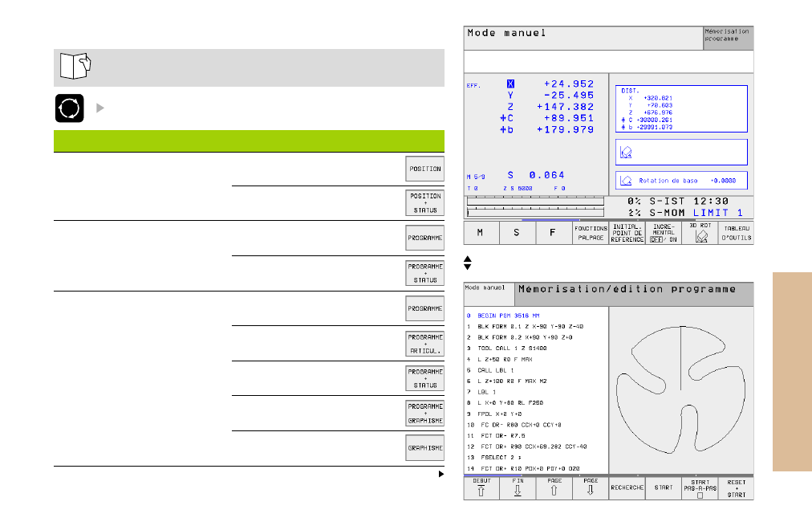
Task: Click the highlighted X axis marker
Action: click(510, 84)
